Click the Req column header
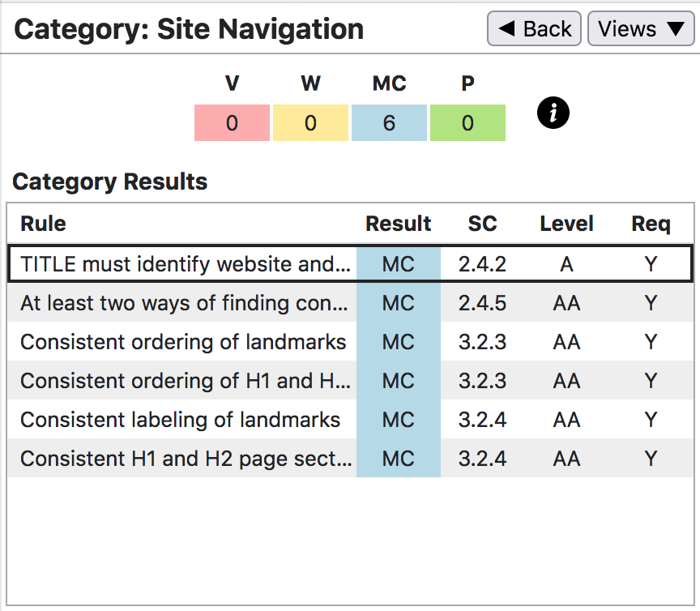 tap(651, 224)
